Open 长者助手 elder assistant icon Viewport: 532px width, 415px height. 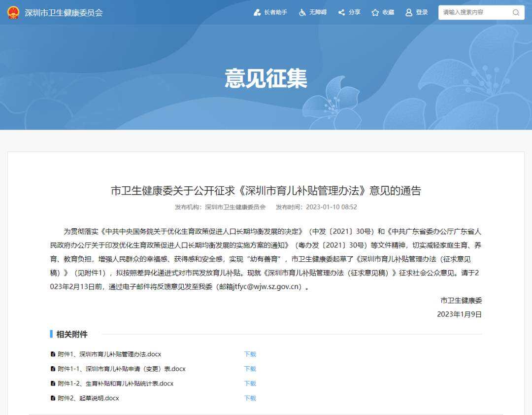tap(257, 12)
